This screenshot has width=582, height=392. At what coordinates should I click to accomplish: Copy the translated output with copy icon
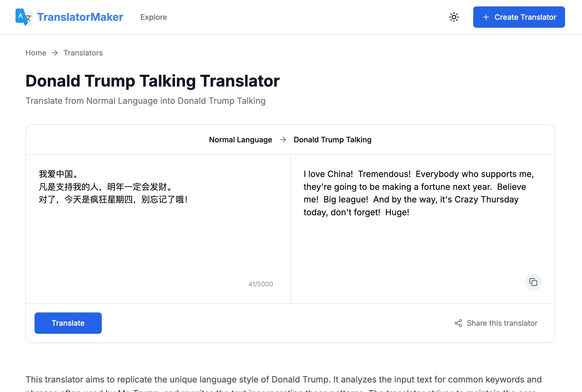533,282
